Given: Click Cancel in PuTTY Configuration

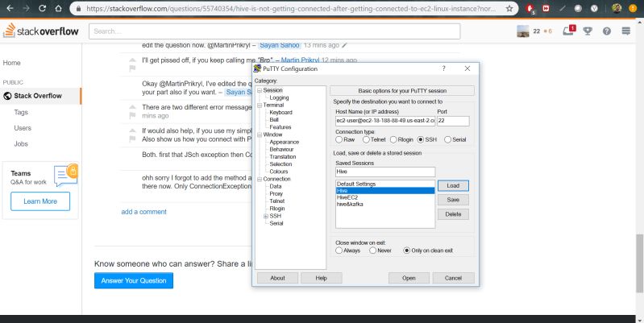Looking at the screenshot, I should click(x=454, y=278).
